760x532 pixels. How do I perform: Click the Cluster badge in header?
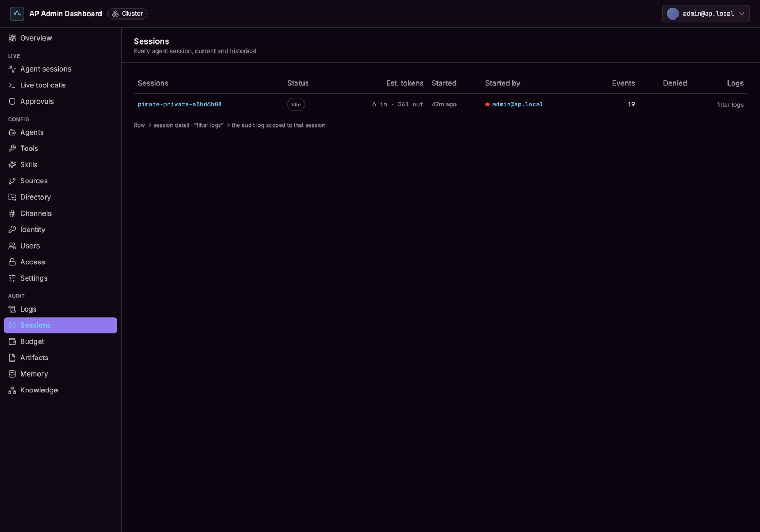pyautogui.click(x=128, y=14)
